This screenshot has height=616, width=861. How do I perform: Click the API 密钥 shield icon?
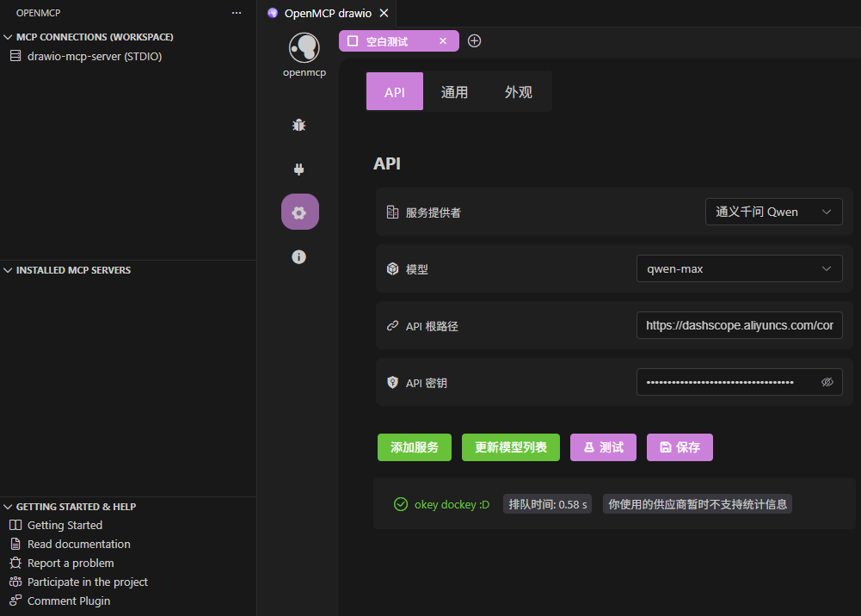pos(392,383)
